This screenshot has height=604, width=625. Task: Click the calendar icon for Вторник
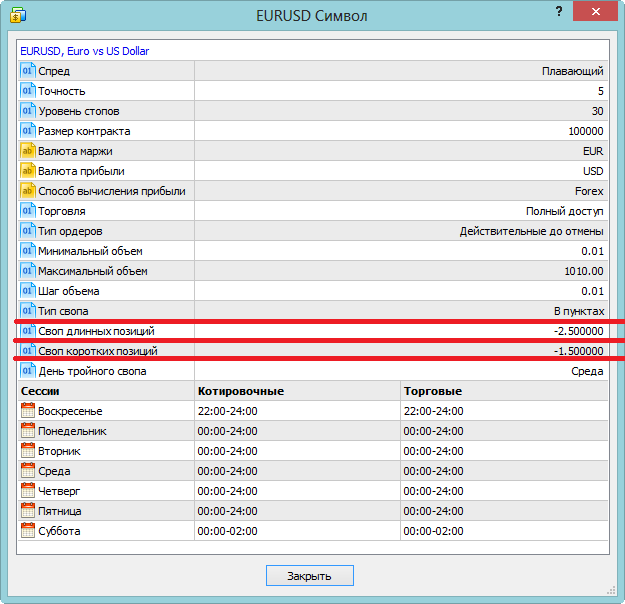(x=28, y=451)
